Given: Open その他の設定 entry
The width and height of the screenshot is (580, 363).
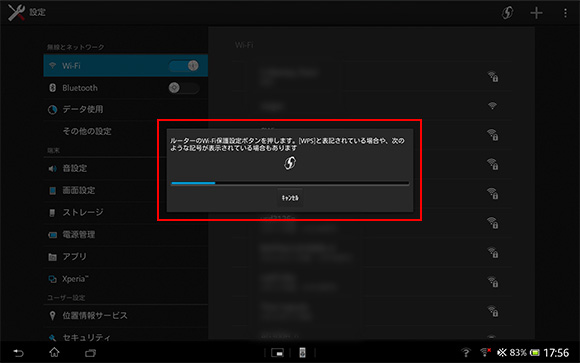Looking at the screenshot, I should 101,131.
